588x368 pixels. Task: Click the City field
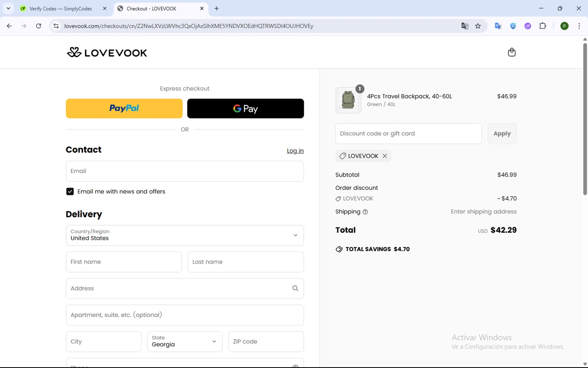click(103, 342)
